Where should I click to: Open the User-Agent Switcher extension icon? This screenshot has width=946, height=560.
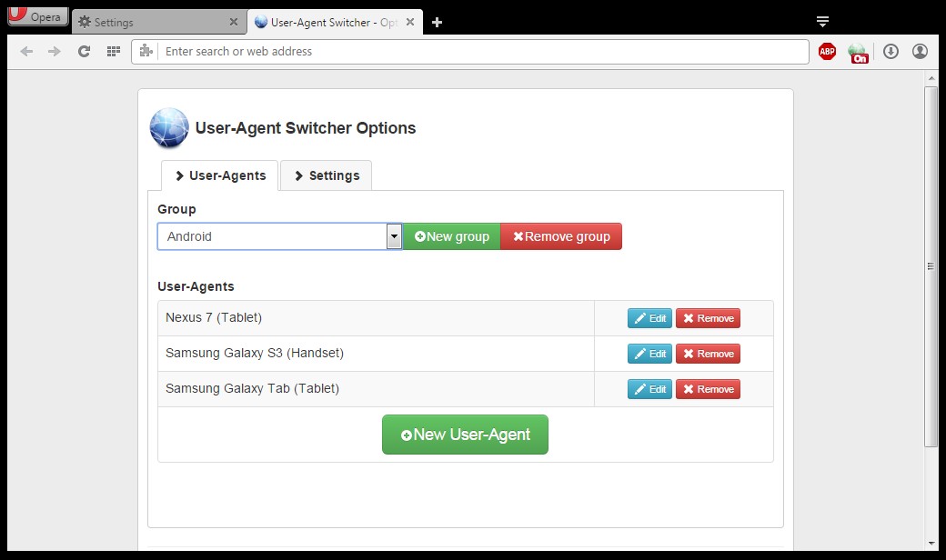pyautogui.click(x=858, y=53)
